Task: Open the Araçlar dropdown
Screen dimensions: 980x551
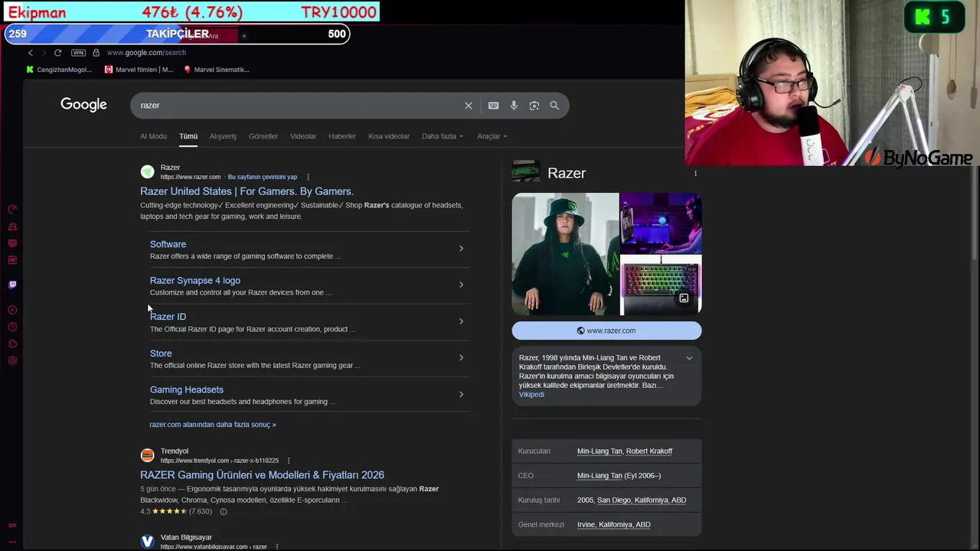Action: tap(492, 136)
